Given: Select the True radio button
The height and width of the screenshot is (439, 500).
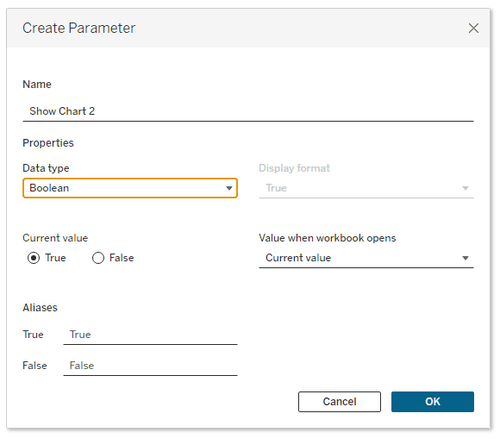Looking at the screenshot, I should (x=34, y=258).
